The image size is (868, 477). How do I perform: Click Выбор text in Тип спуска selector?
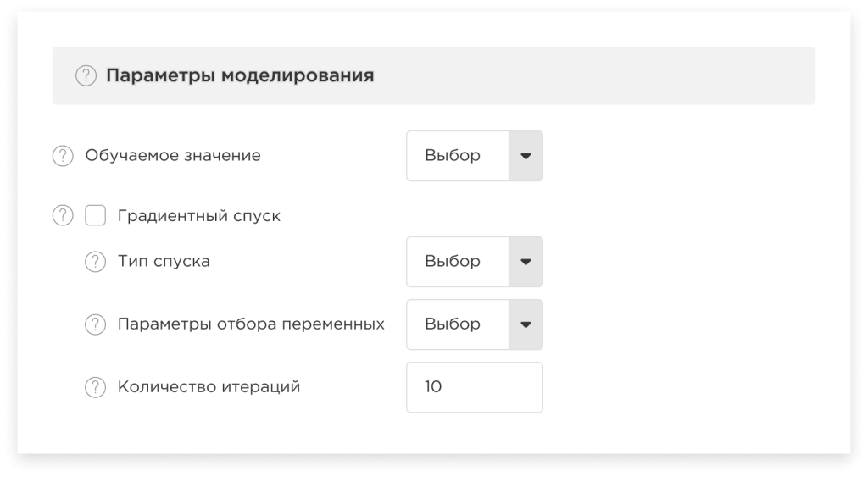(x=453, y=261)
